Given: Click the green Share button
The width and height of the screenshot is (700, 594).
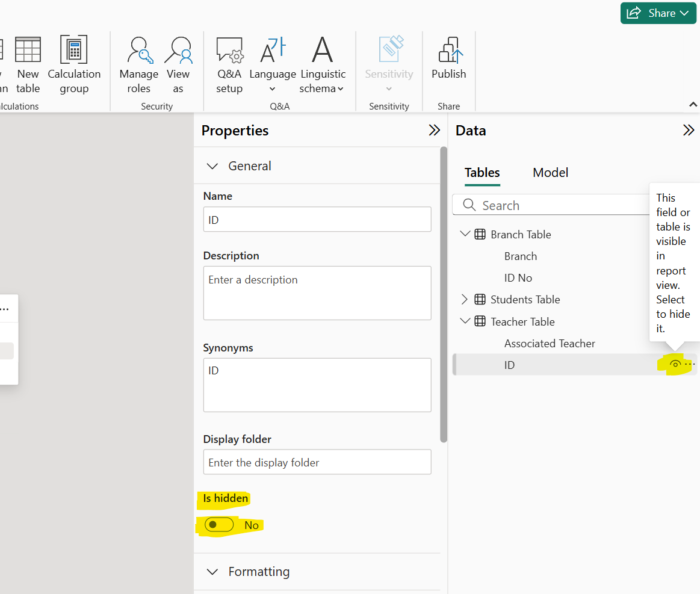Looking at the screenshot, I should [658, 13].
